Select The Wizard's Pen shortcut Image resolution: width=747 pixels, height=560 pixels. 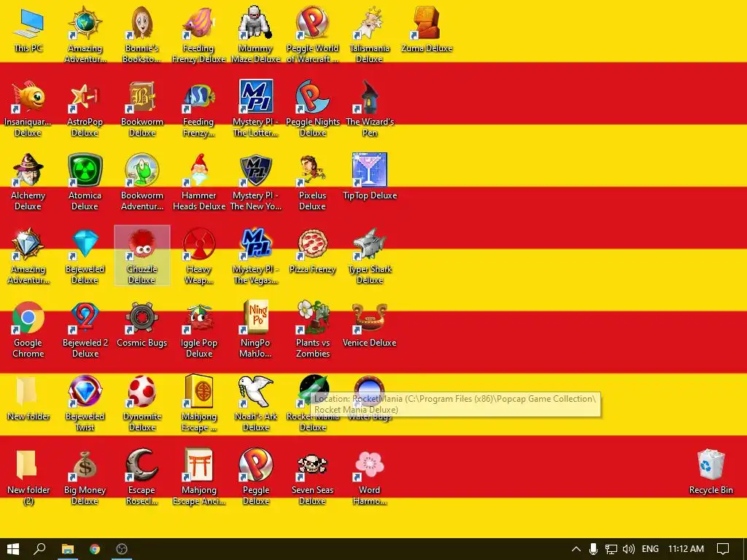click(370, 108)
